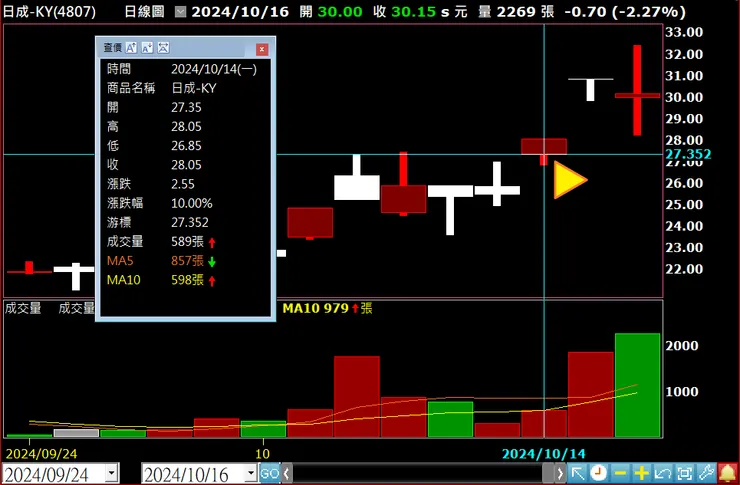Screen dimensions: 740x485
Task: Click the GO button
Action: 269,473
